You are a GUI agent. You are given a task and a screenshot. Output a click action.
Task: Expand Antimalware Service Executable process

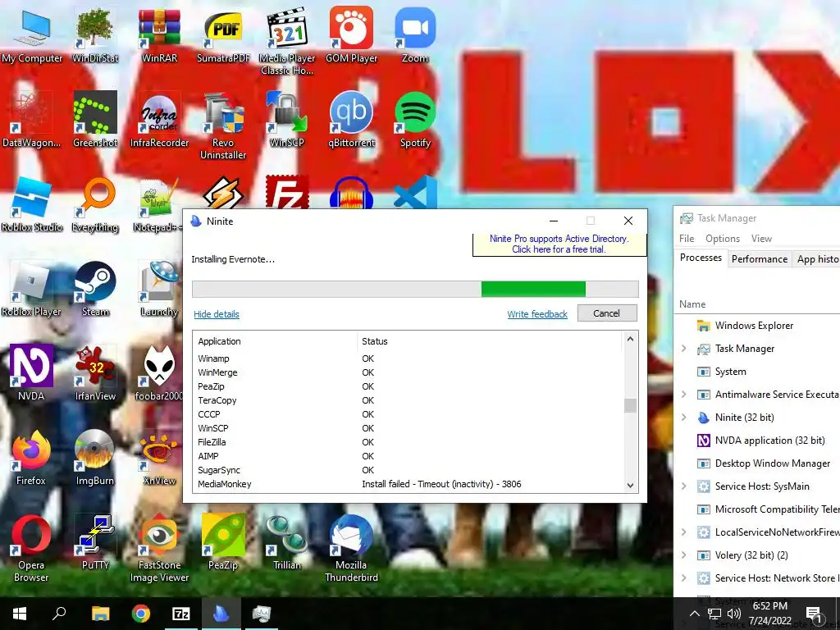click(x=684, y=395)
